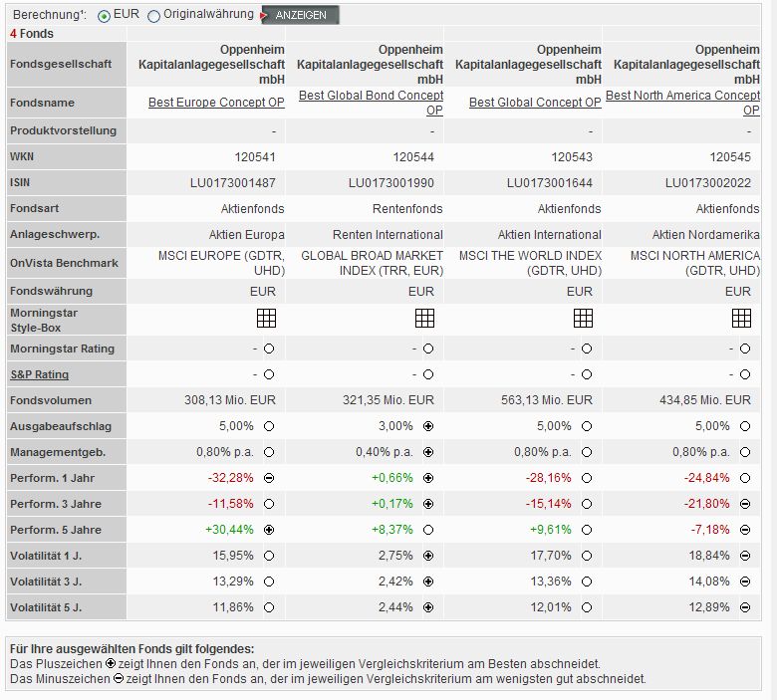Click Morningstar Style-Box grid for WKN 120545
Viewport: 777px width, 700px height.
coord(741,318)
